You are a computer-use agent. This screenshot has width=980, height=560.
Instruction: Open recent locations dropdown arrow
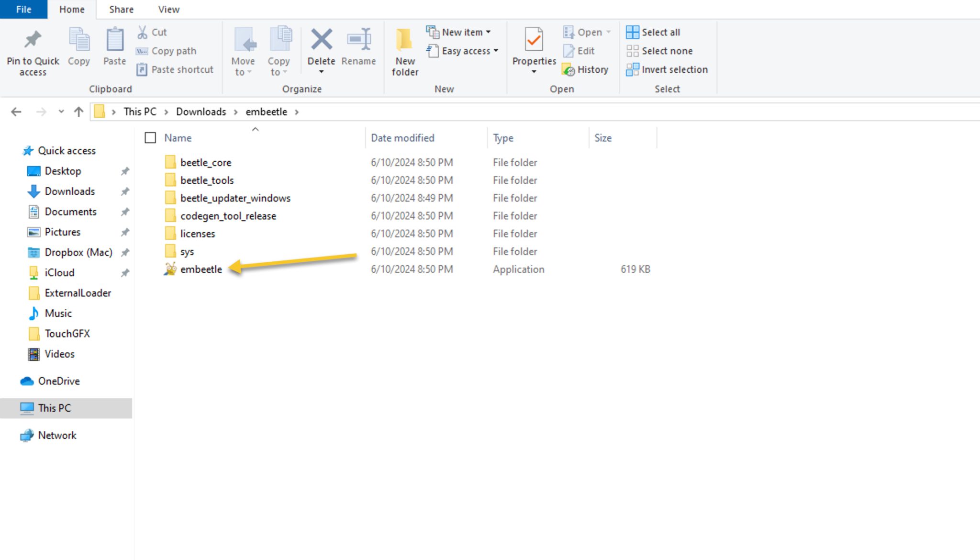[61, 112]
